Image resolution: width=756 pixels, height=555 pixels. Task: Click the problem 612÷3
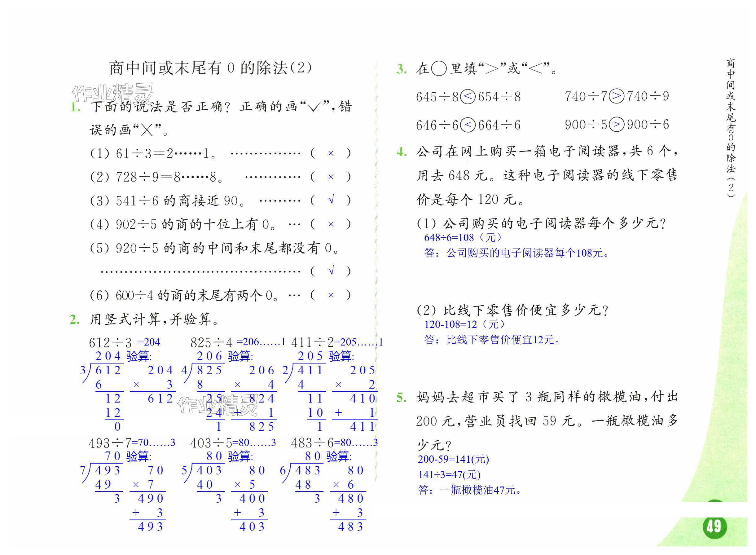pyautogui.click(x=110, y=343)
